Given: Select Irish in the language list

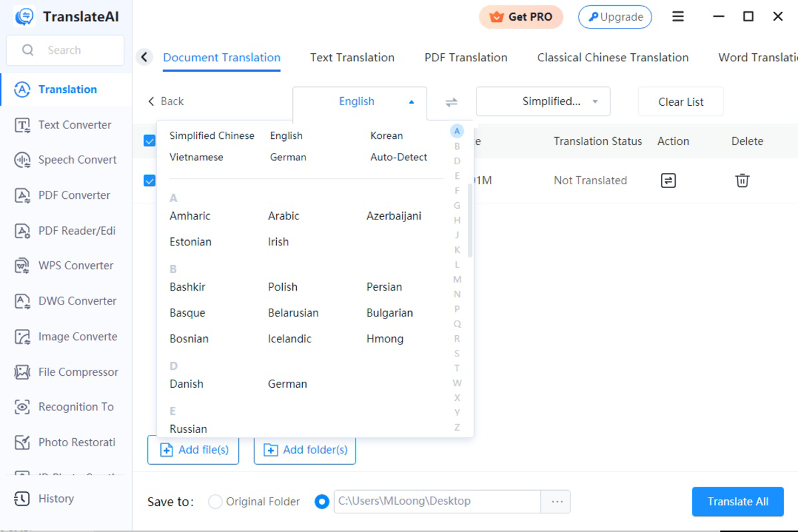Looking at the screenshot, I should click(x=278, y=242).
